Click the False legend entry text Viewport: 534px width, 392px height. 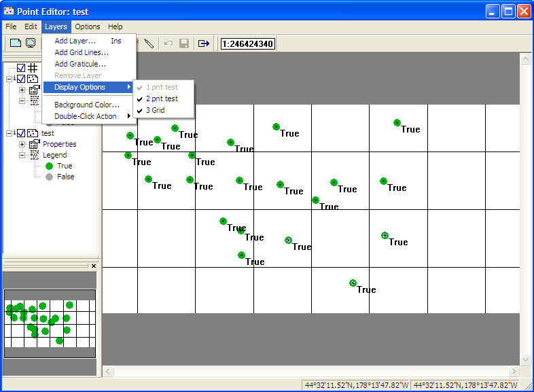coord(66,177)
